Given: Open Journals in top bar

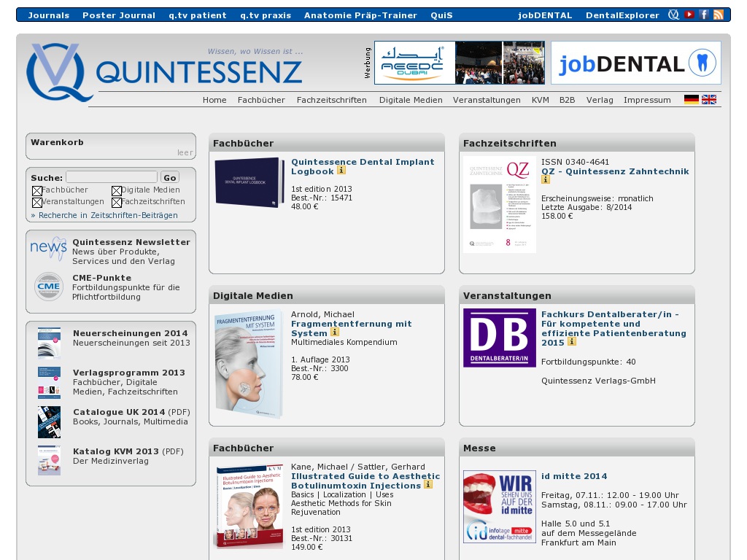Looking at the screenshot, I should 49,15.
